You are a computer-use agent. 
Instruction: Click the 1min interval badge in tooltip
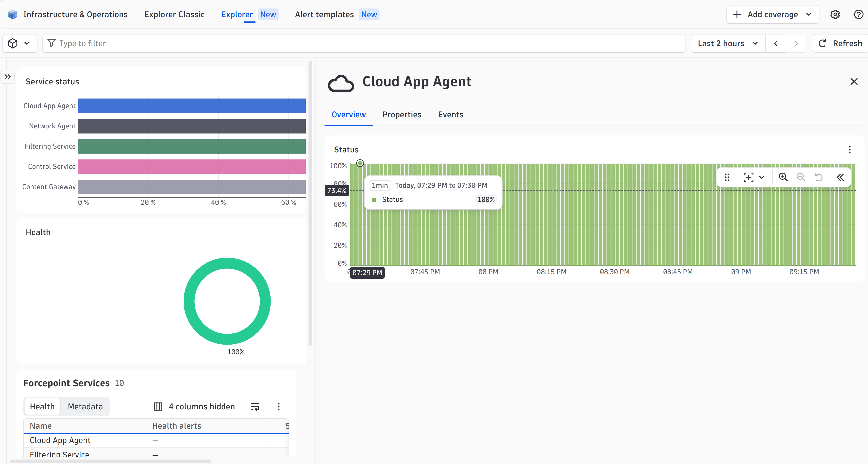pyautogui.click(x=380, y=185)
